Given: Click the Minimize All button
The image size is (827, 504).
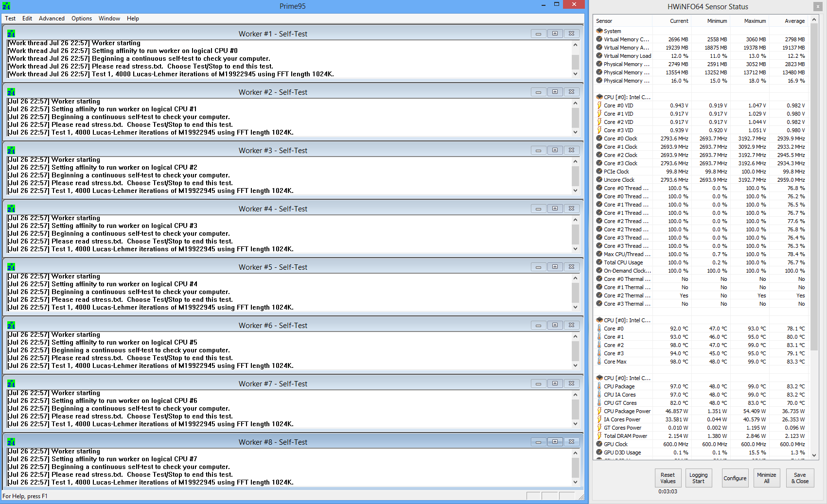Looking at the screenshot, I should pos(766,478).
